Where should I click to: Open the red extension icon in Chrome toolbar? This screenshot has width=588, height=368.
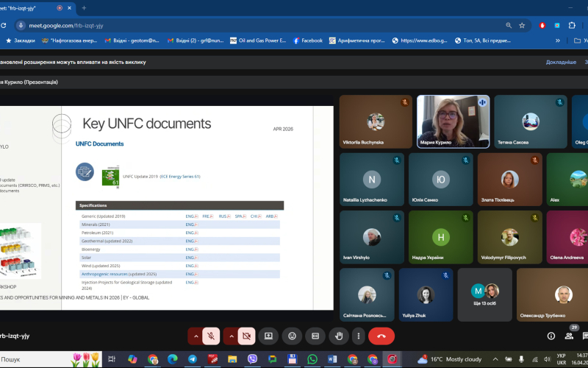pyautogui.click(x=542, y=26)
